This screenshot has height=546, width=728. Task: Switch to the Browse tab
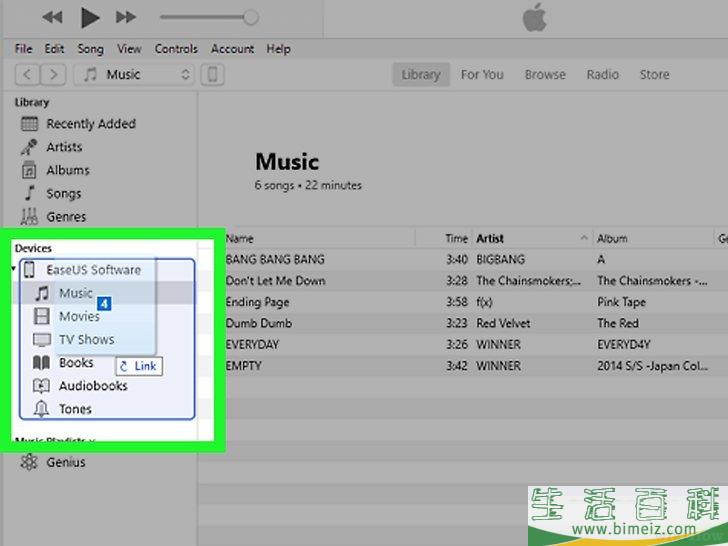click(x=545, y=74)
